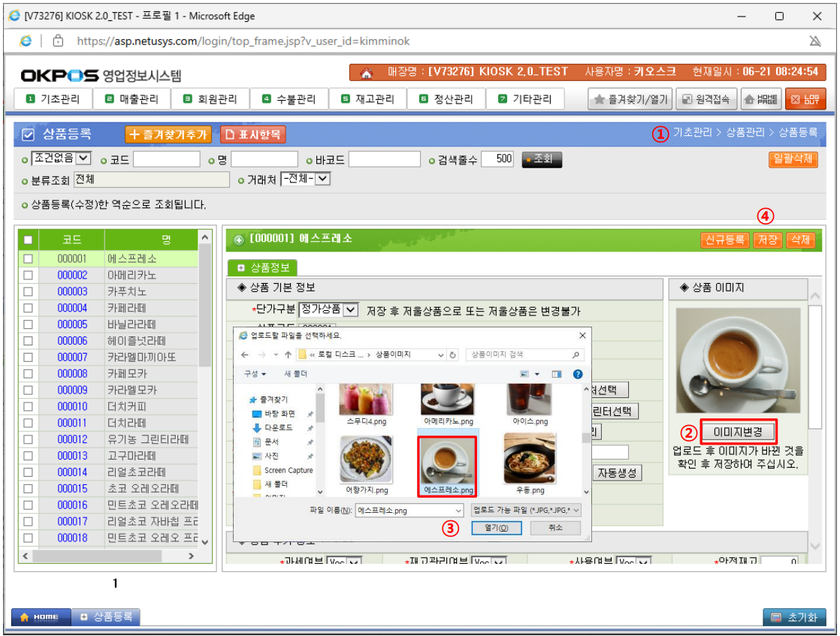Toggle the select-all checkbox in list header
The height and width of the screenshot is (636, 840).
(x=29, y=240)
